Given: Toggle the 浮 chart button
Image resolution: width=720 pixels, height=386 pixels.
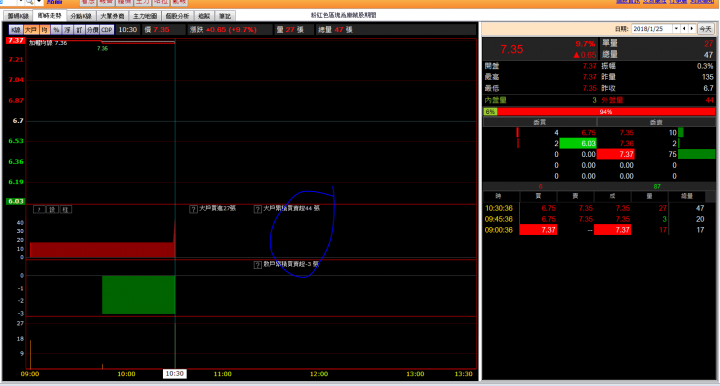Looking at the screenshot, I should [68, 30].
